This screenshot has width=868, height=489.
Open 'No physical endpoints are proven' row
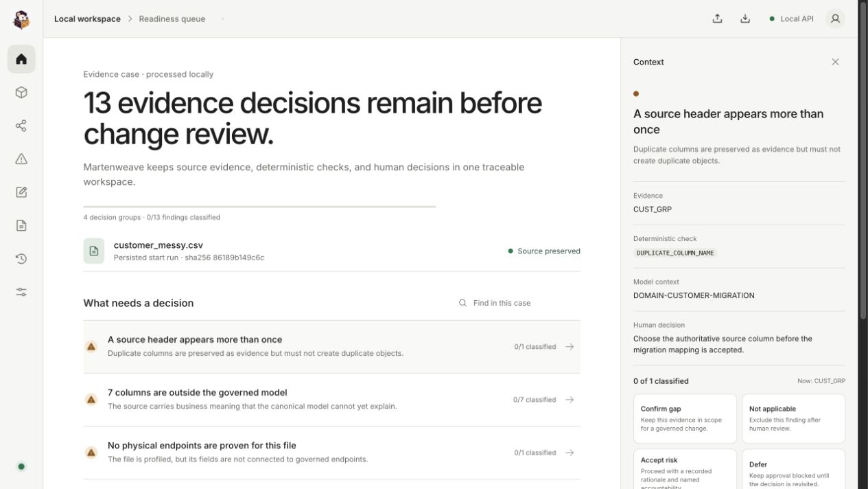332,453
